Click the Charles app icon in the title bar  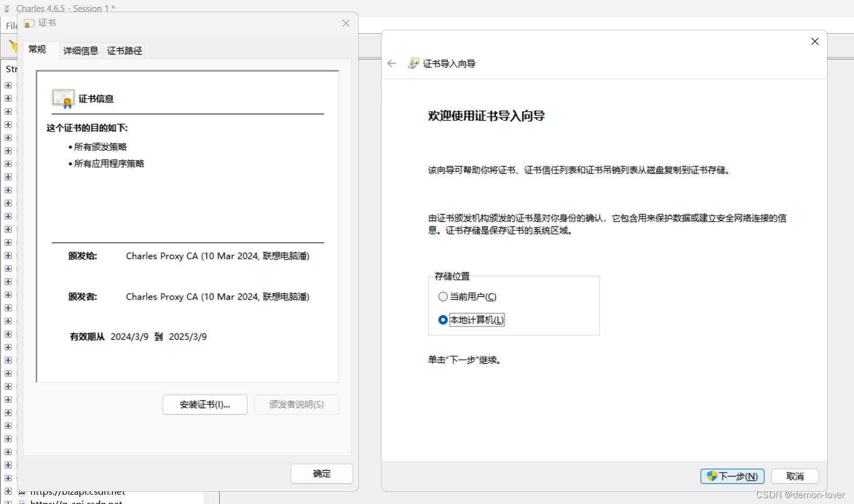click(7, 9)
